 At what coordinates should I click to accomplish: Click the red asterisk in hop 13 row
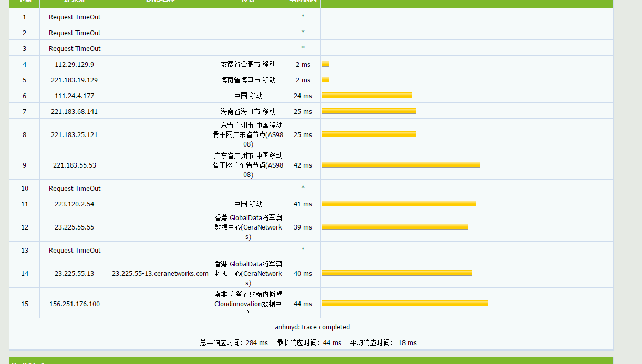click(303, 250)
